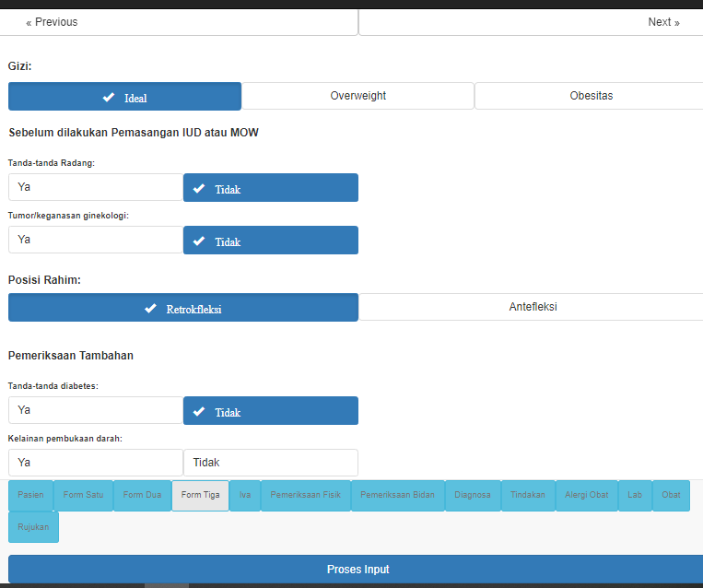Click checkmark on Tanda-tanda Radang Tidak

pyautogui.click(x=199, y=188)
